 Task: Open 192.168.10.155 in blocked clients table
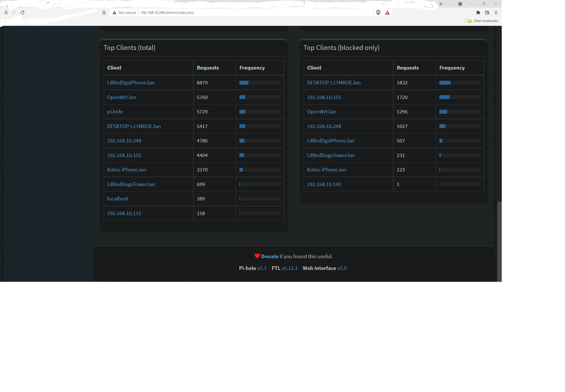pyautogui.click(x=324, y=97)
